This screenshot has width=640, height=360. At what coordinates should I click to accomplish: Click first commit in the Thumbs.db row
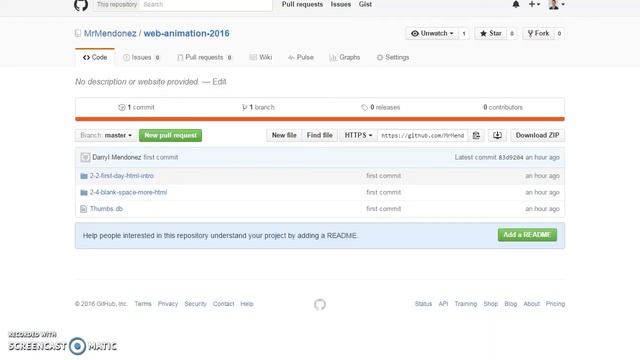tap(384, 209)
